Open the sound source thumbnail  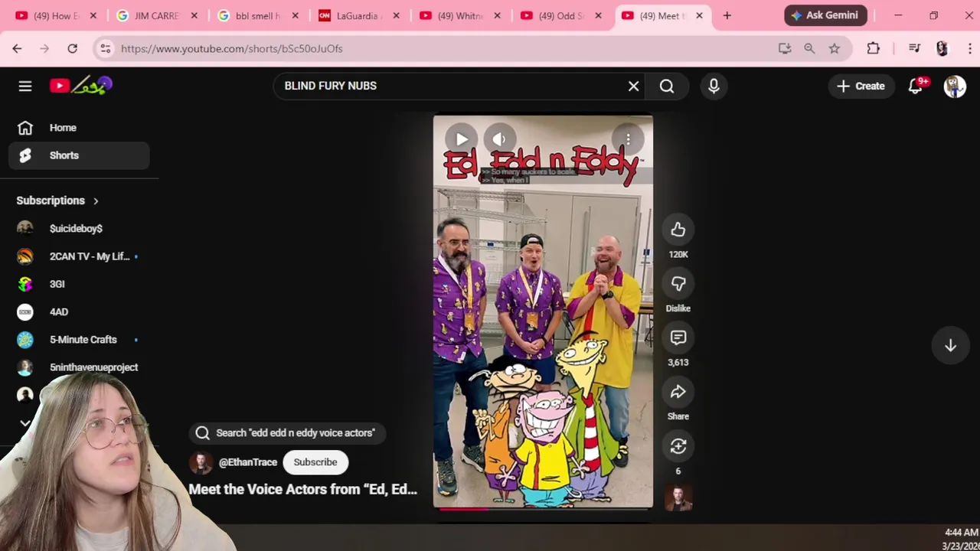(x=678, y=498)
